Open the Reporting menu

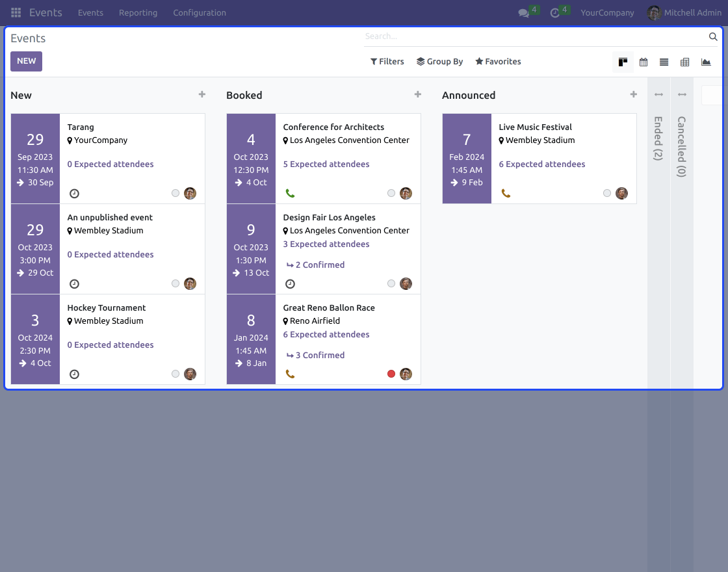click(x=138, y=12)
